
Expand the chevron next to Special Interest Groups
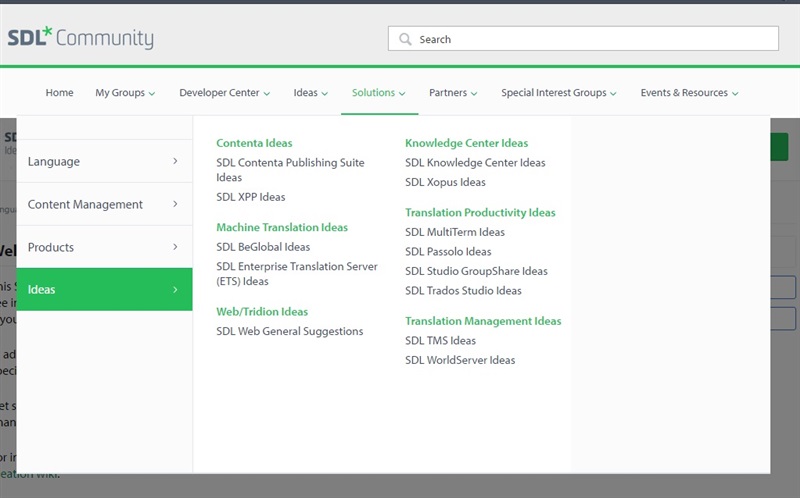[x=613, y=93]
